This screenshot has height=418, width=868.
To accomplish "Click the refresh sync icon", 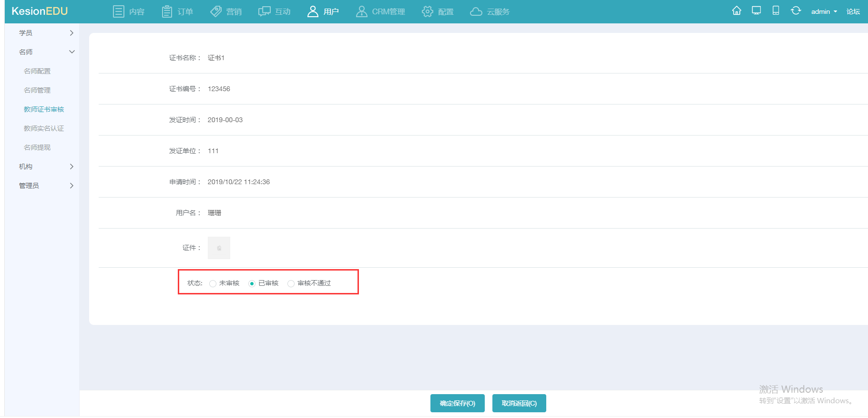I will point(796,10).
